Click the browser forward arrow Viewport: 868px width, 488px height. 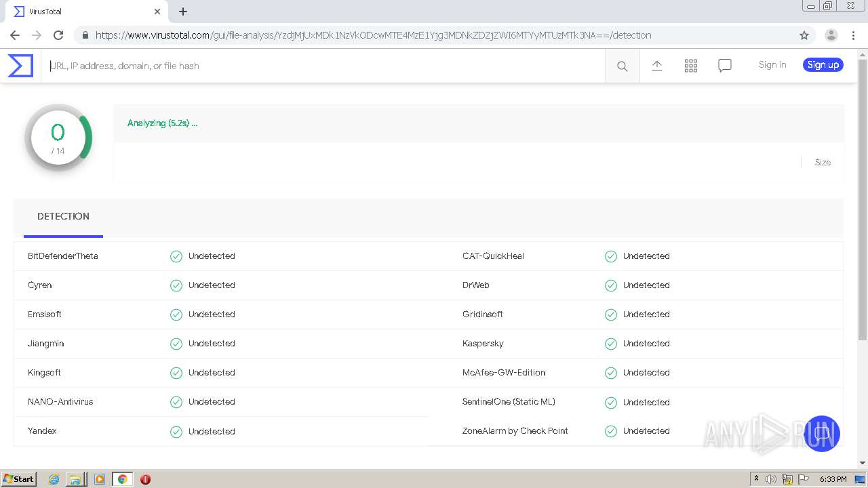[x=37, y=35]
